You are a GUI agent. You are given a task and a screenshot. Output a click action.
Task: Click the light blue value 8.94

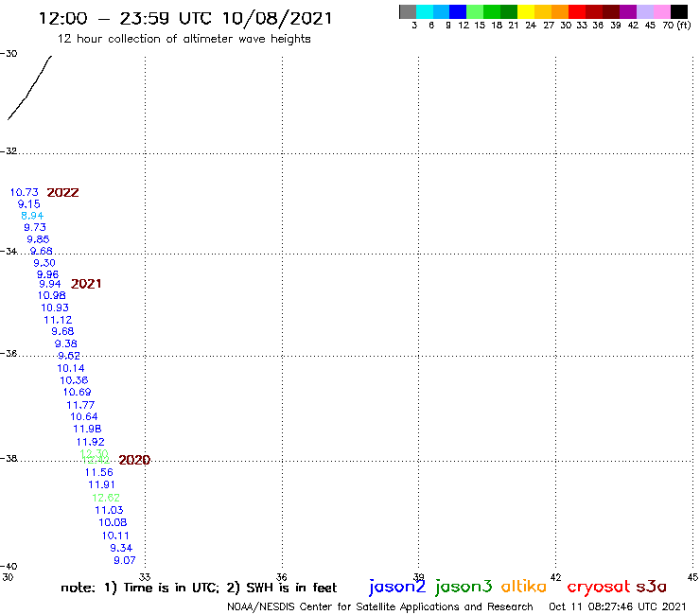tap(32, 216)
